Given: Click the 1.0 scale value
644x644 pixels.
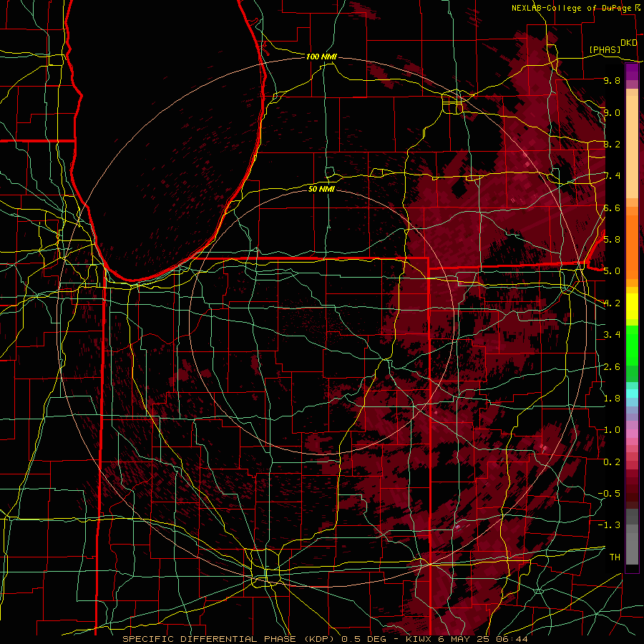Looking at the screenshot, I should (x=612, y=430).
